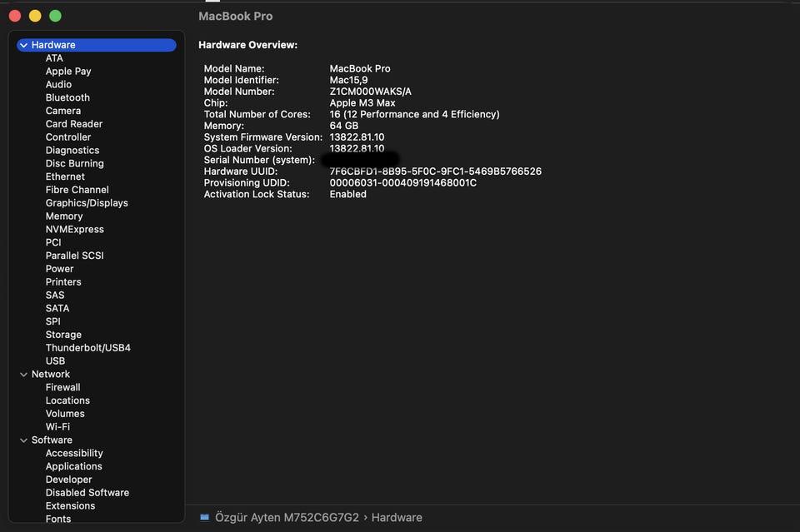Select Thunderbolt/USB4 in the Hardware list
The width and height of the screenshot is (800, 532).
point(87,347)
